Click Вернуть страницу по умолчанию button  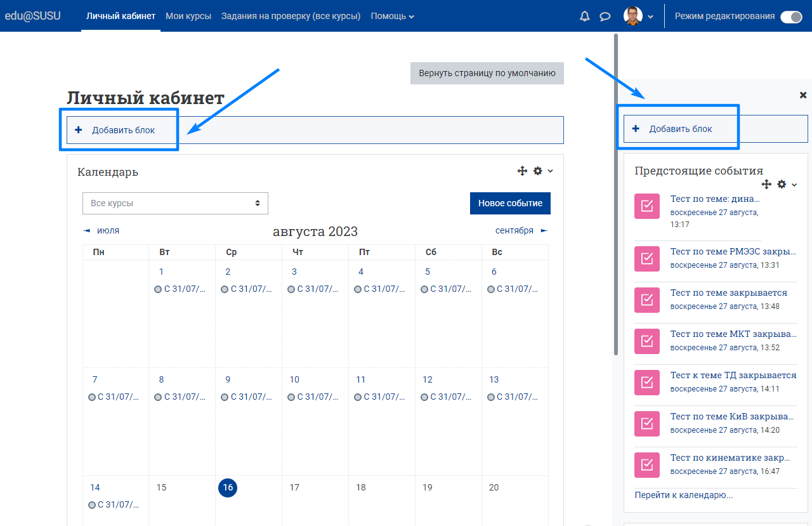tap(487, 73)
